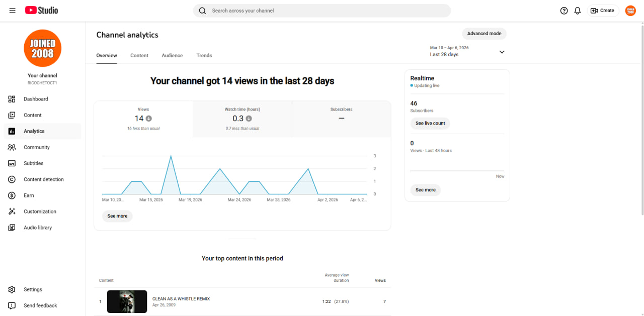Open Content detection in sidebar
Screen dimensions: 644x316
point(42,179)
